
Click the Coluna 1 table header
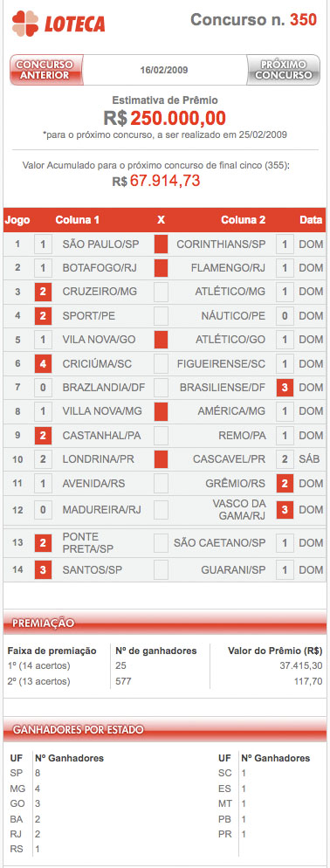coord(78,220)
